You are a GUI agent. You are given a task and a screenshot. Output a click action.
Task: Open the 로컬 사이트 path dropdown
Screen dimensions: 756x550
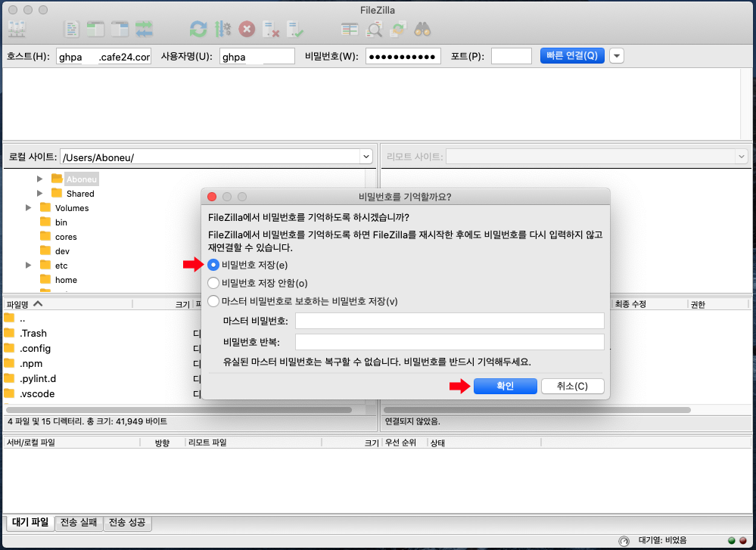pyautogui.click(x=366, y=157)
